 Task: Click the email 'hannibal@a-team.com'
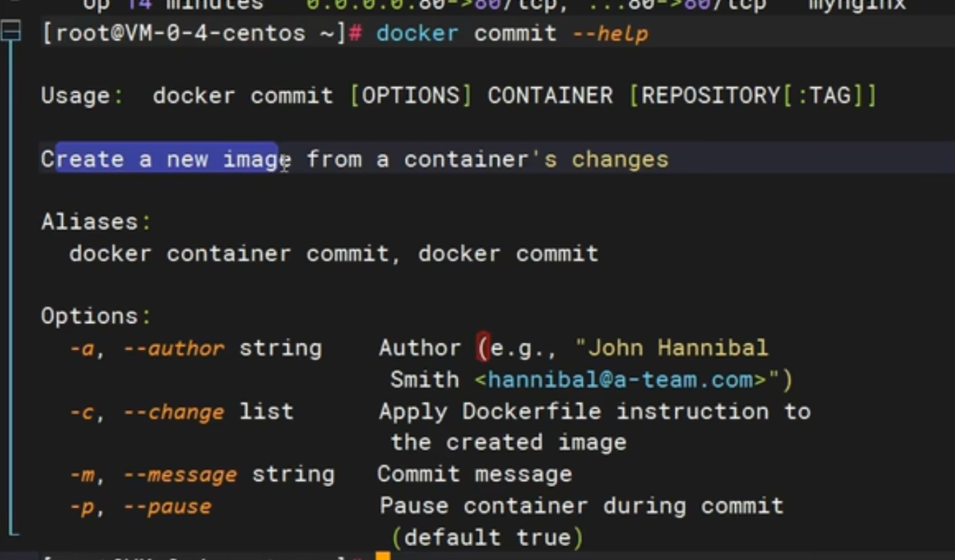click(x=621, y=379)
